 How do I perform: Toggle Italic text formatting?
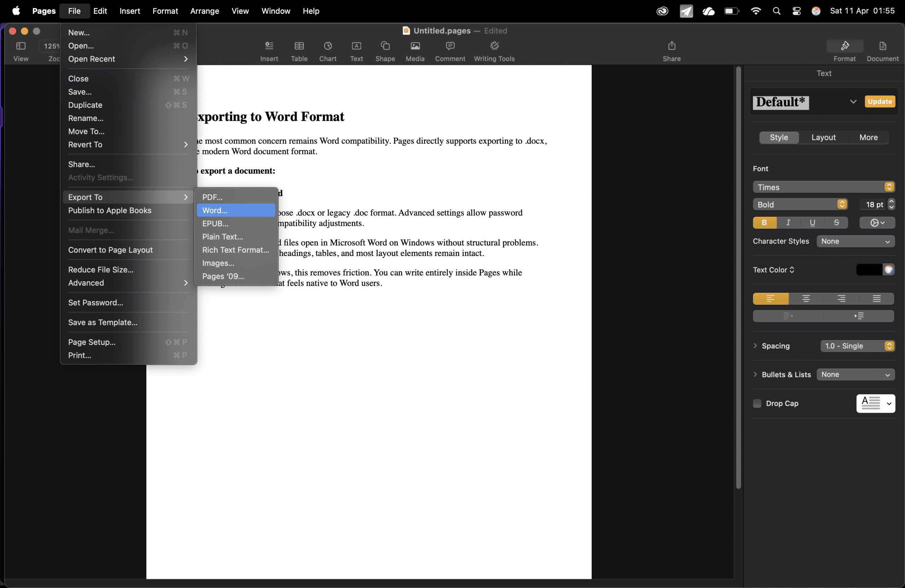coord(788,223)
